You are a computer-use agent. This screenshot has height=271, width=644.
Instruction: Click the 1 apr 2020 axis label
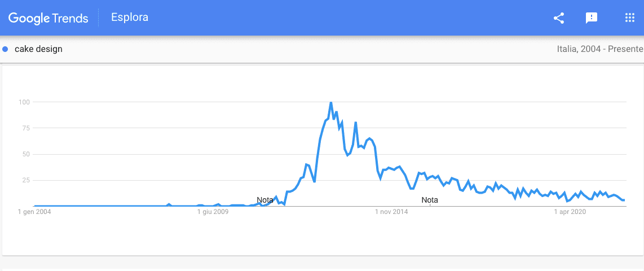pyautogui.click(x=570, y=212)
